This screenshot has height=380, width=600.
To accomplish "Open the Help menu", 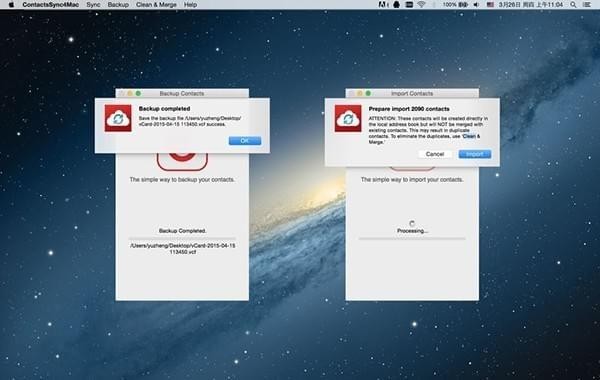I will coord(190,5).
